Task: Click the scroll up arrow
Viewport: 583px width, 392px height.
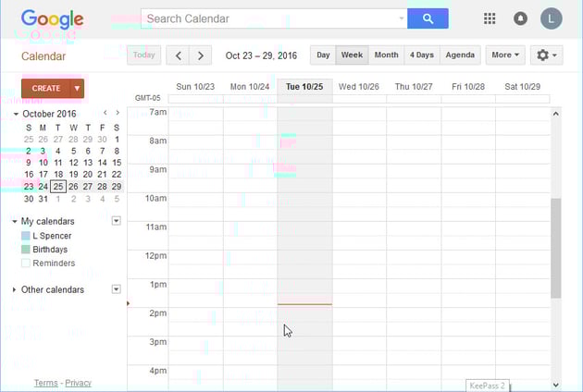Action: tap(555, 114)
